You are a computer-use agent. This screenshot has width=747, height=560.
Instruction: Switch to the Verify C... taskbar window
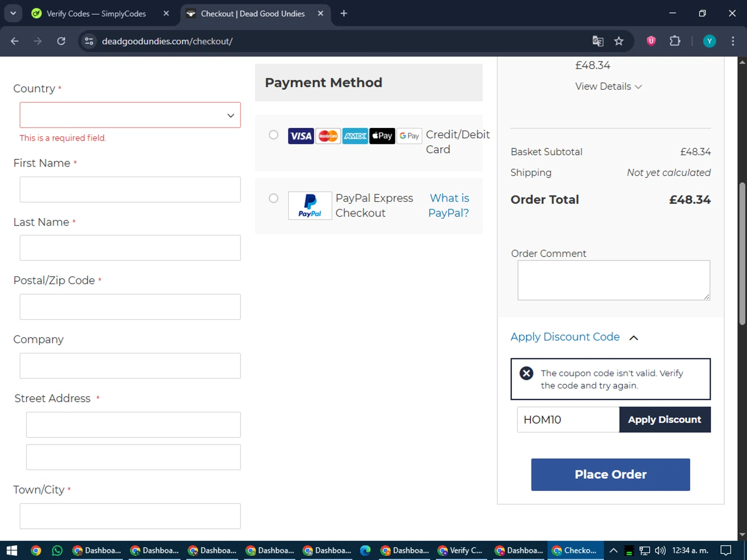(460, 551)
